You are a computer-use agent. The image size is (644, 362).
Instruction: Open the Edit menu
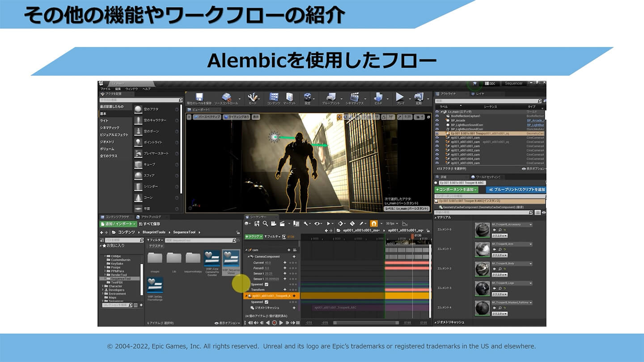point(118,89)
